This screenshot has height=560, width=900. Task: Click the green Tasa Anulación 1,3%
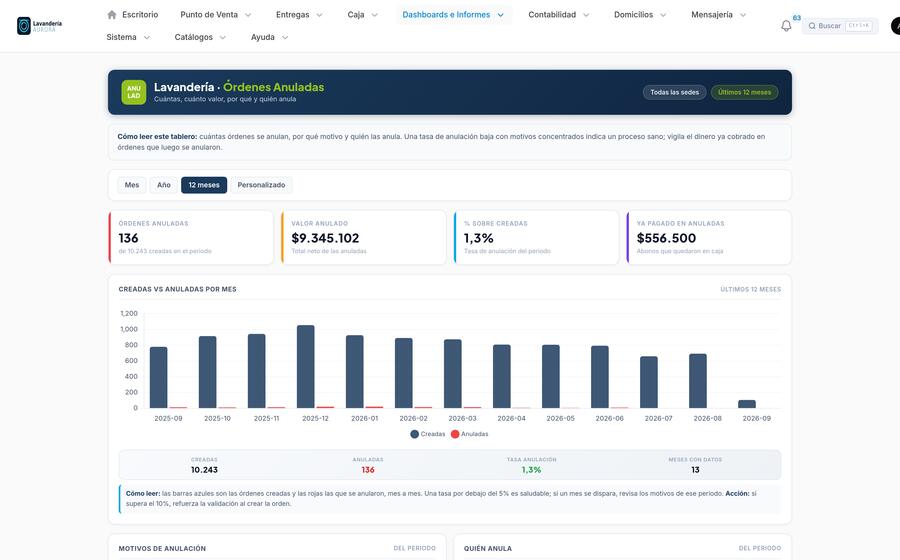532,470
